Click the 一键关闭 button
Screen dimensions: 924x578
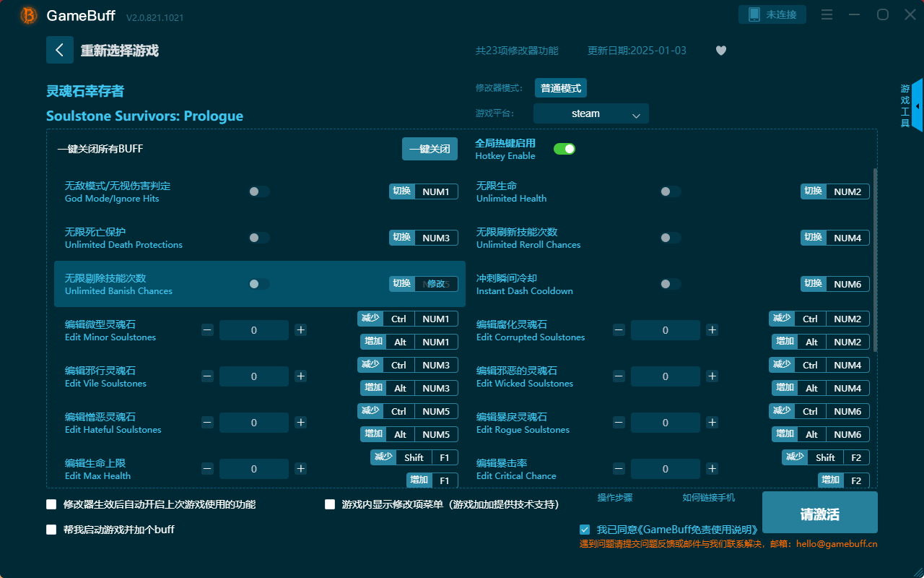point(430,149)
